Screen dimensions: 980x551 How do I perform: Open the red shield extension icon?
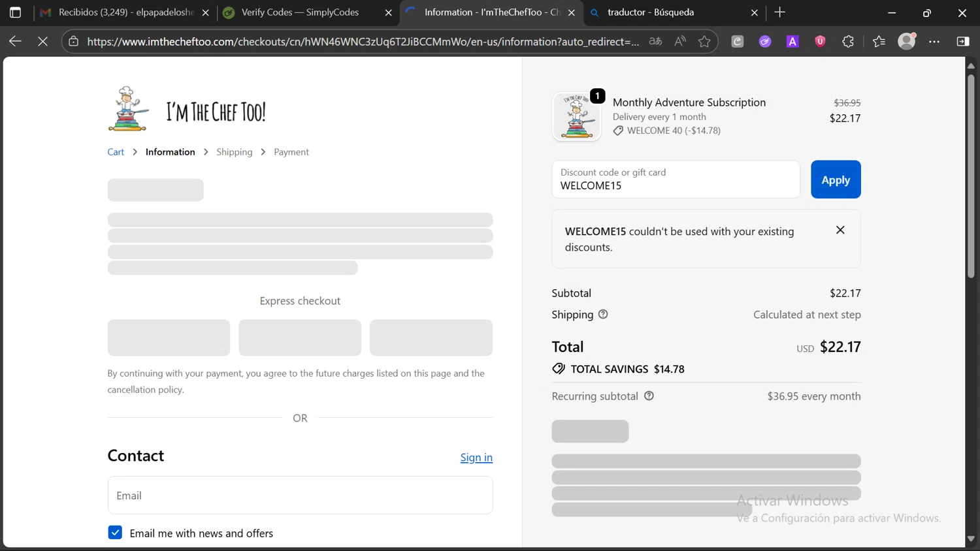821,41
